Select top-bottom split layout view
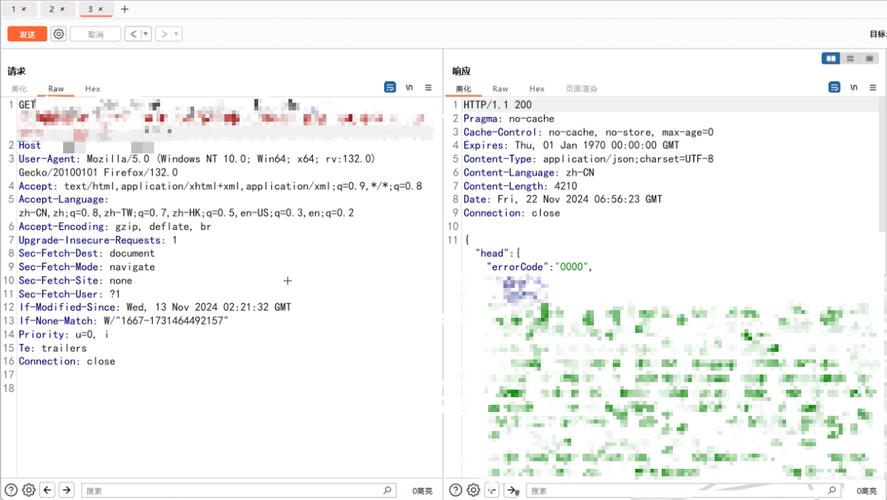887x500 pixels. 850,58
